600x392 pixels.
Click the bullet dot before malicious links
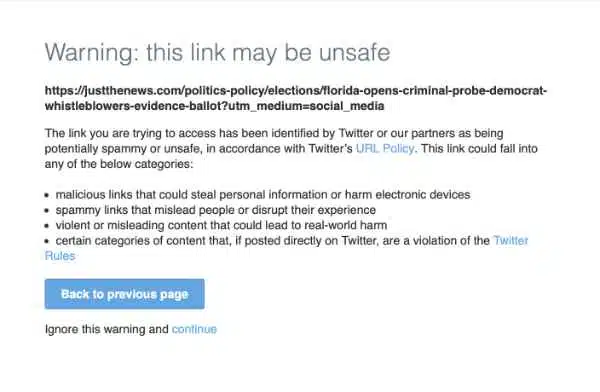tap(47, 195)
